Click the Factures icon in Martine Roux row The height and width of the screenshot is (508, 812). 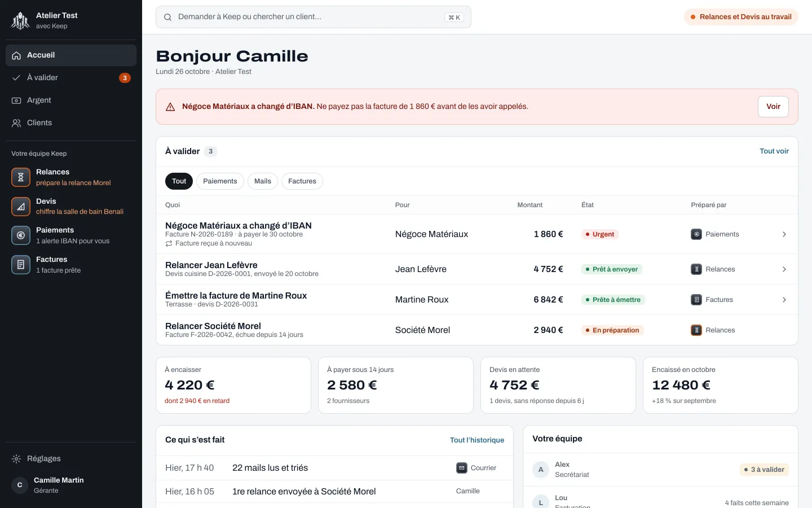pyautogui.click(x=696, y=300)
